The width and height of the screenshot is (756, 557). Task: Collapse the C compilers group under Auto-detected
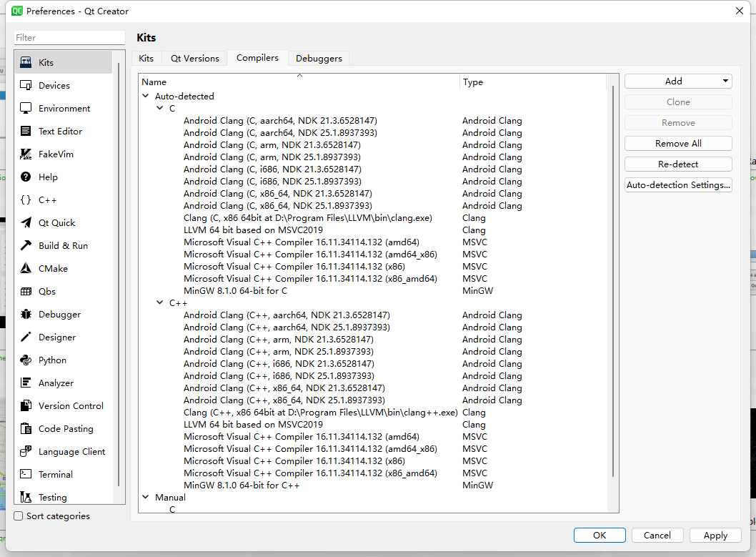(x=160, y=108)
